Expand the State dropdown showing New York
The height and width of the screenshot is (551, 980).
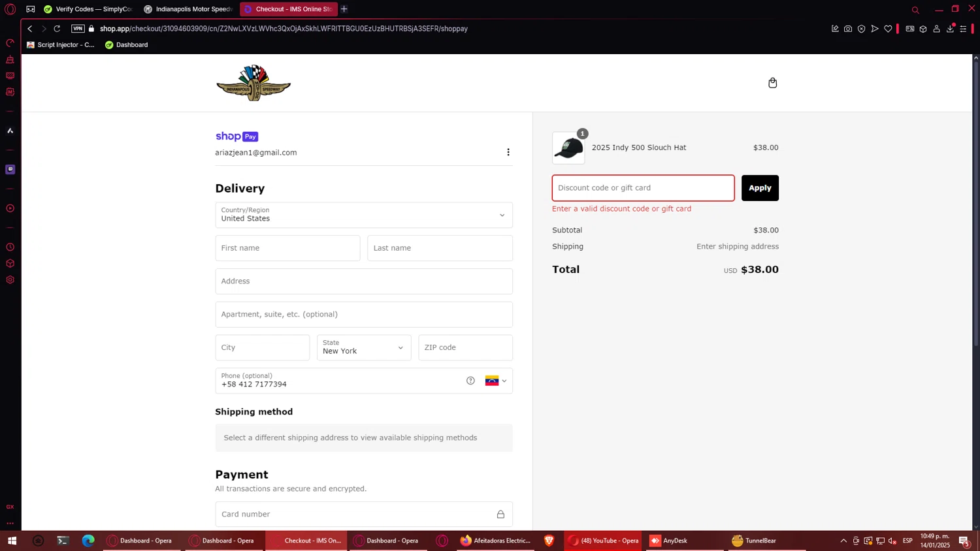364,347
